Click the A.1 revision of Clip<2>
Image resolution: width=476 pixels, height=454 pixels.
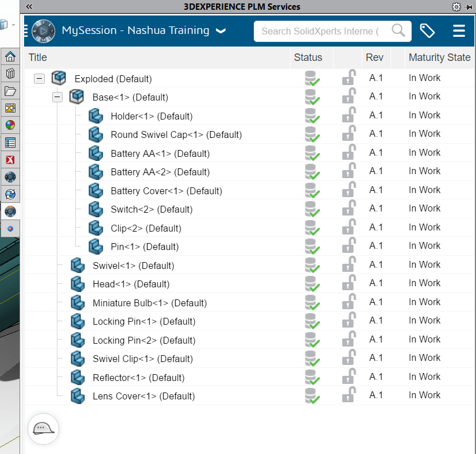376,228
